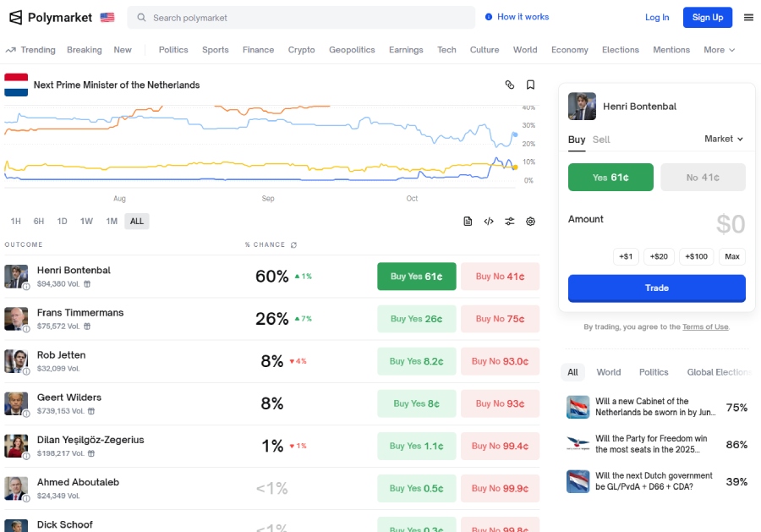
Task: Select the Yes 61¢ option in trade panel
Action: (610, 178)
